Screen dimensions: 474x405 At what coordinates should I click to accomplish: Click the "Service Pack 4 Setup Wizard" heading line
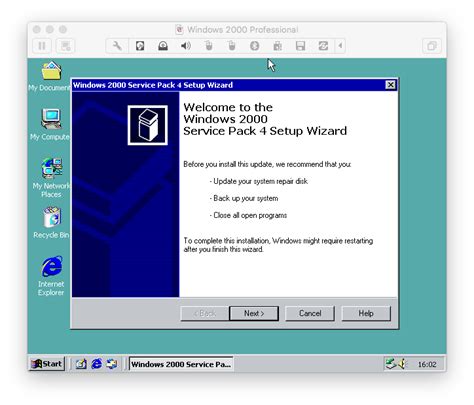(x=265, y=131)
